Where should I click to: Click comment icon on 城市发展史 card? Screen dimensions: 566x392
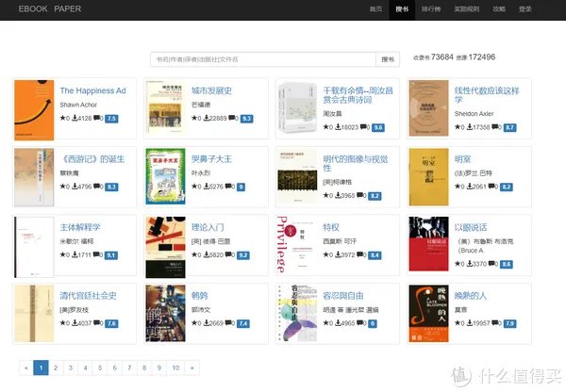click(x=232, y=118)
